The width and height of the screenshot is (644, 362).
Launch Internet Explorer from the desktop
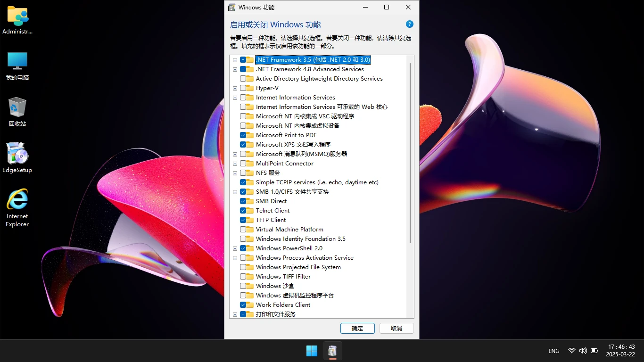point(17,208)
